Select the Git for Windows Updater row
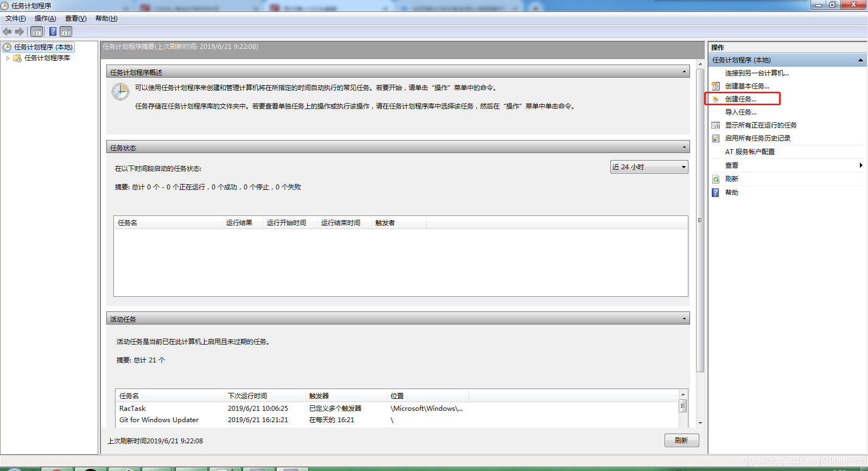 [397, 420]
